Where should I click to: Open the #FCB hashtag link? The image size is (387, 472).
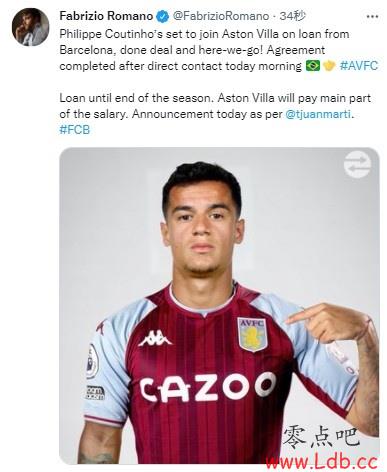(x=75, y=130)
